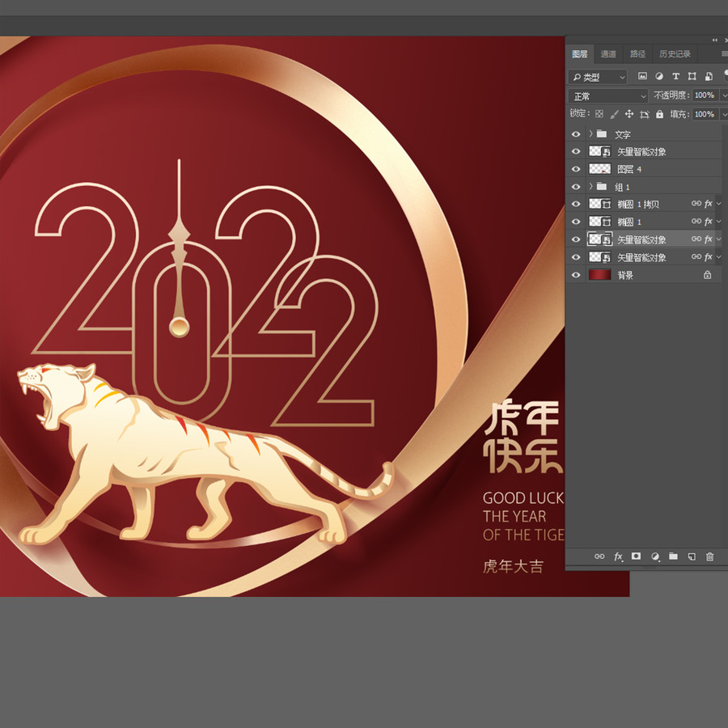The width and height of the screenshot is (728, 728).
Task: Click the fx icon on 椭圆 1 layer
Action: click(708, 222)
